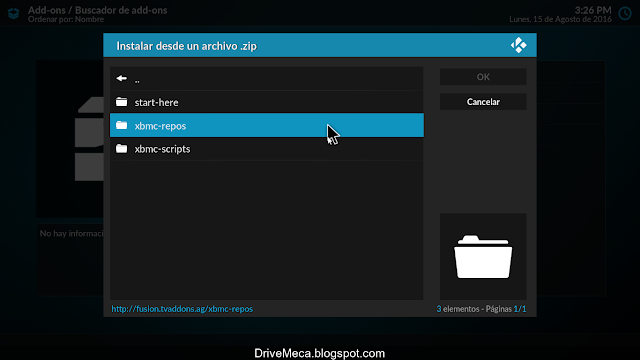
Task: Open the xbmc-scripts folder
Action: click(x=267, y=149)
